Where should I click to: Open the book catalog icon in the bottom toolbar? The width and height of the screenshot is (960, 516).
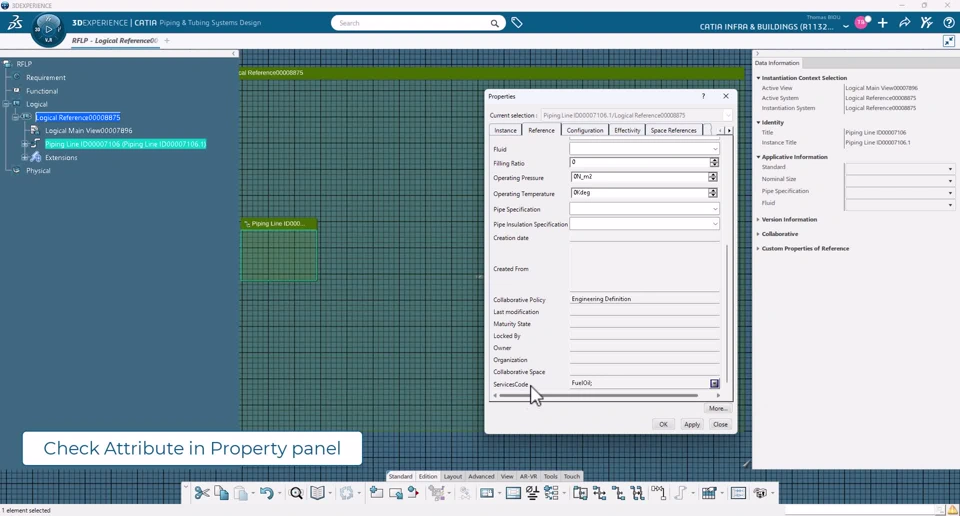[x=317, y=493]
